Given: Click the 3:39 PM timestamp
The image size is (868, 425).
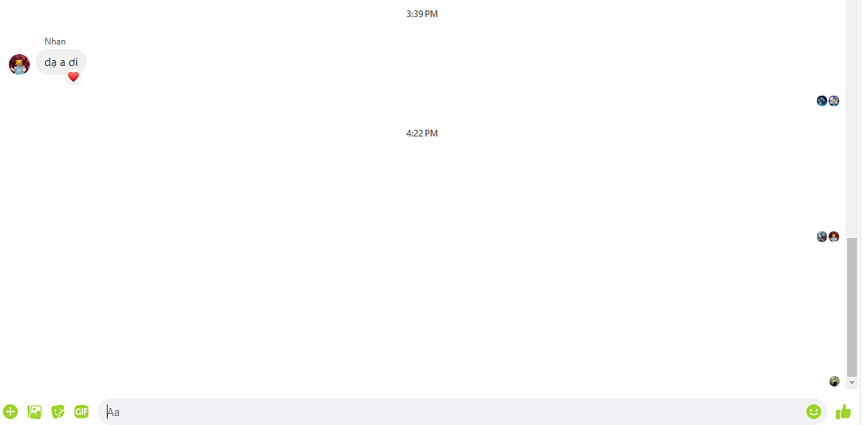Looking at the screenshot, I should point(422,14).
